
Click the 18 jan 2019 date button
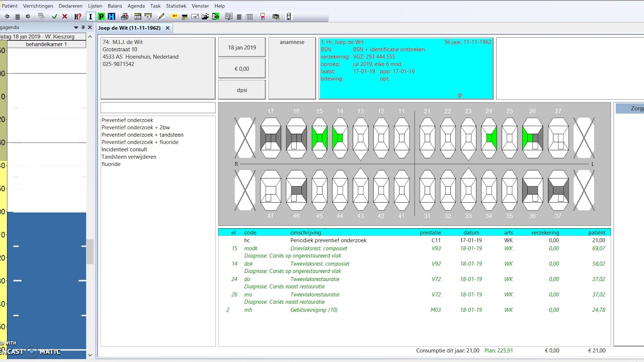(242, 48)
